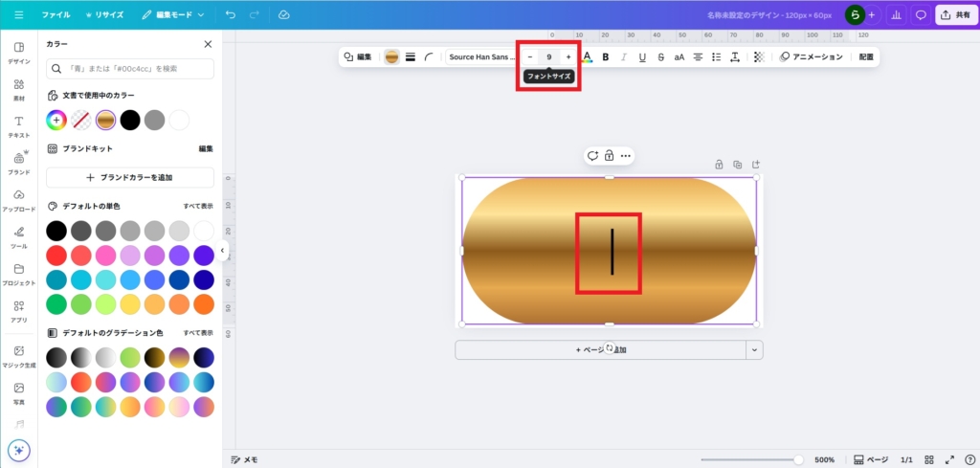The width and height of the screenshot is (980, 468).
Task: Toggle strikethrough formatting
Action: [660, 57]
